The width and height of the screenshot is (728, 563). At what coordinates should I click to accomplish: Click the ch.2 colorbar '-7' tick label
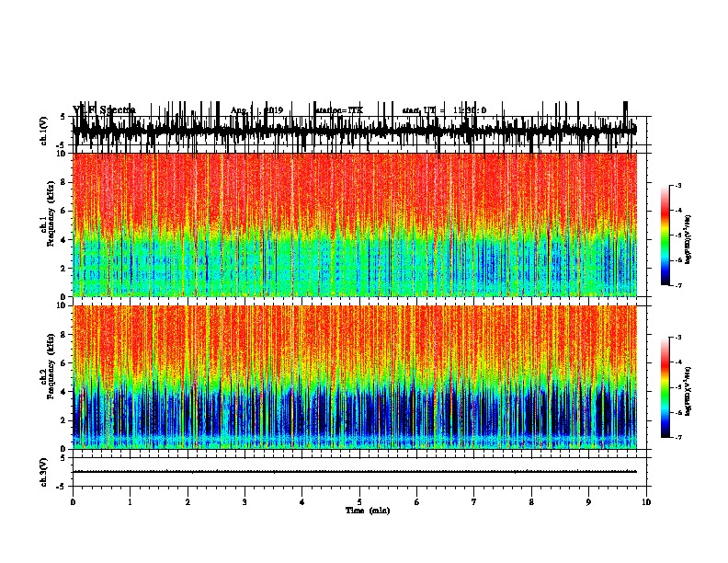pyautogui.click(x=677, y=437)
